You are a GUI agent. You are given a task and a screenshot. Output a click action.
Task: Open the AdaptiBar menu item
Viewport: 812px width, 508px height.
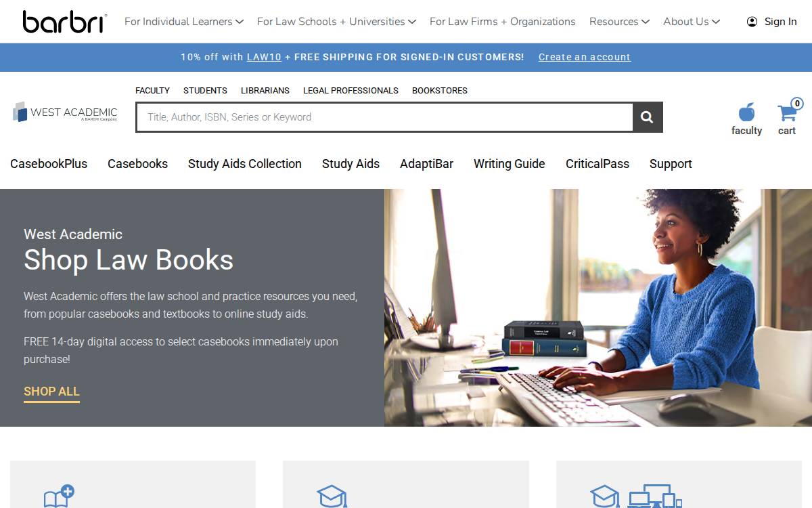click(x=426, y=164)
